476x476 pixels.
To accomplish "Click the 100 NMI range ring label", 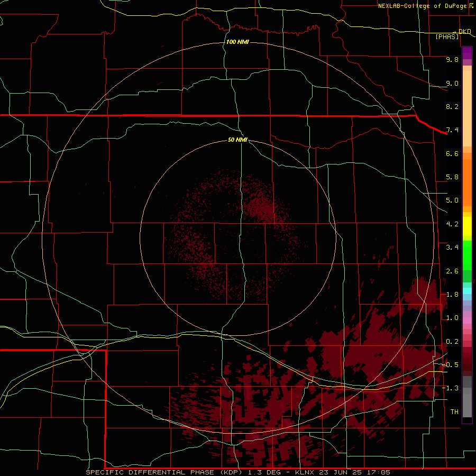I will 237,42.
